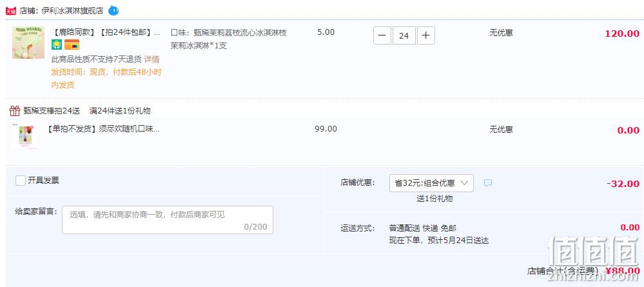Open Wangwang chat icon beside store name

[113, 11]
